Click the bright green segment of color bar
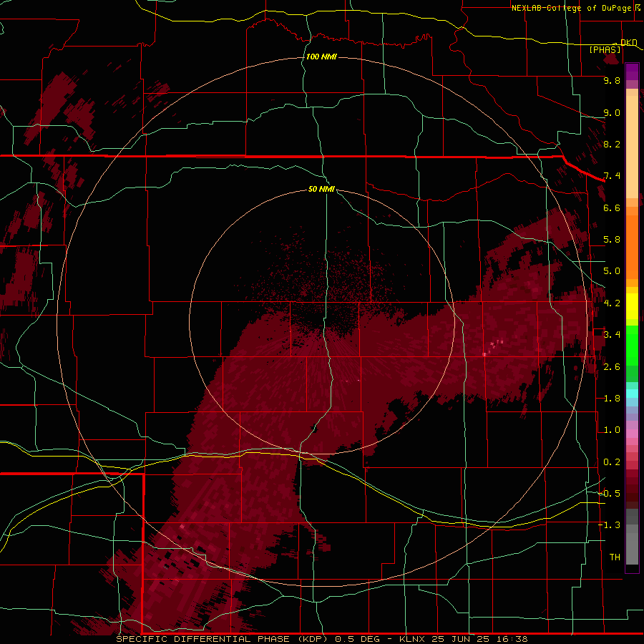Screen dimensions: 644x644 tap(632, 346)
